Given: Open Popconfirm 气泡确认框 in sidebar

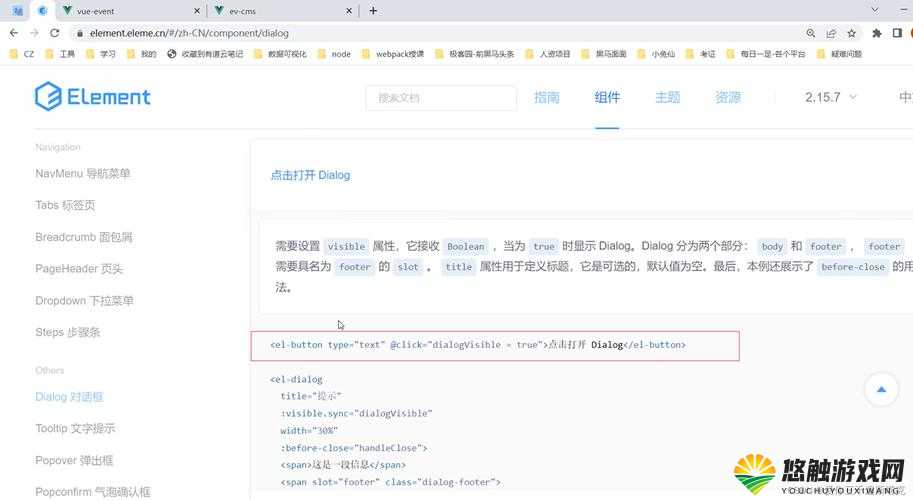Looking at the screenshot, I should (93, 492).
